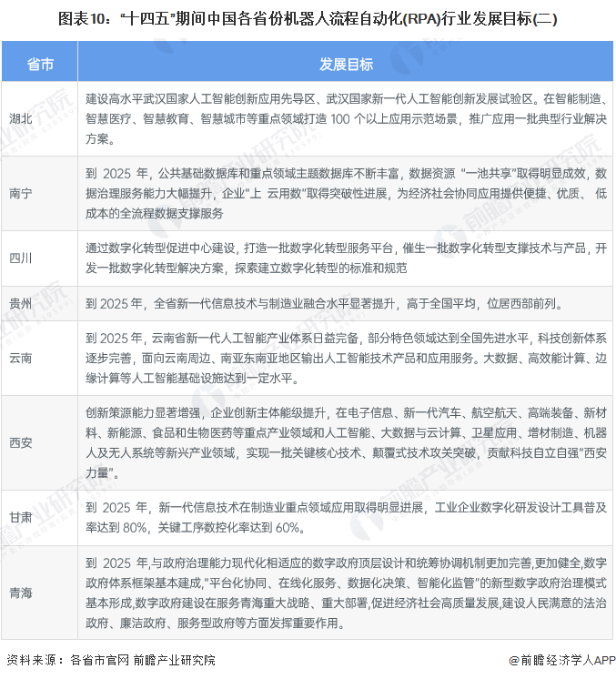Viewport: 616px width, 679px height.
Task: Select the 省市 column header
Action: pos(39,63)
